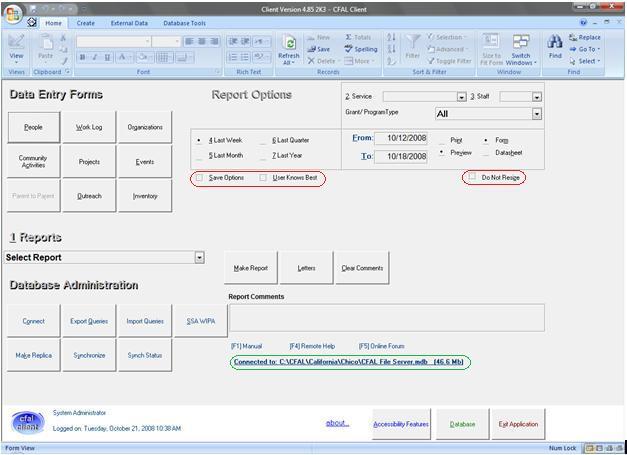The width and height of the screenshot is (627, 455).
Task: Open the about... link
Action: click(337, 423)
